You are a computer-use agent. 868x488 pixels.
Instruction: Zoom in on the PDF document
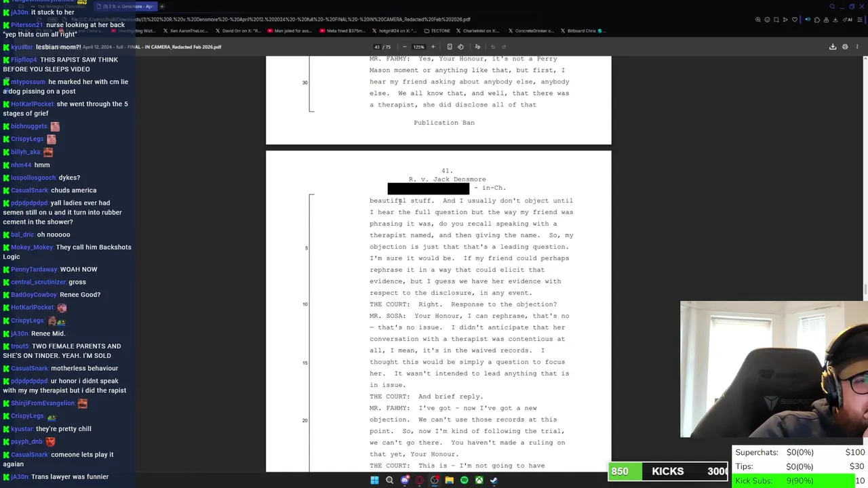point(433,47)
